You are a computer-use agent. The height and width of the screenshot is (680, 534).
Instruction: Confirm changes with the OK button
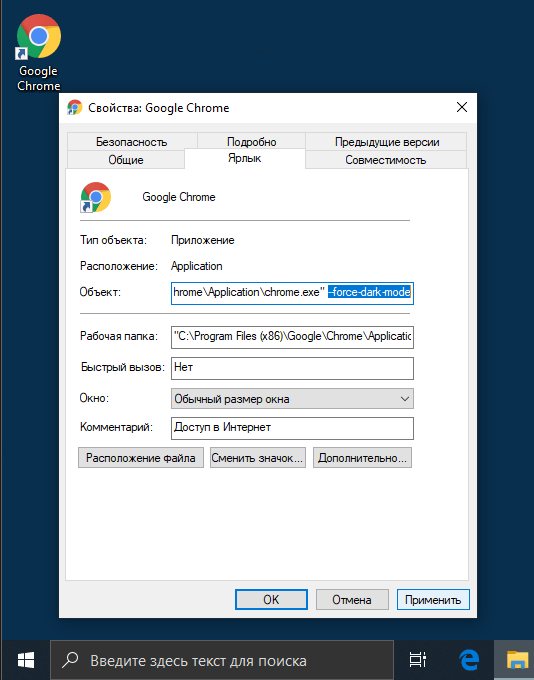click(271, 599)
